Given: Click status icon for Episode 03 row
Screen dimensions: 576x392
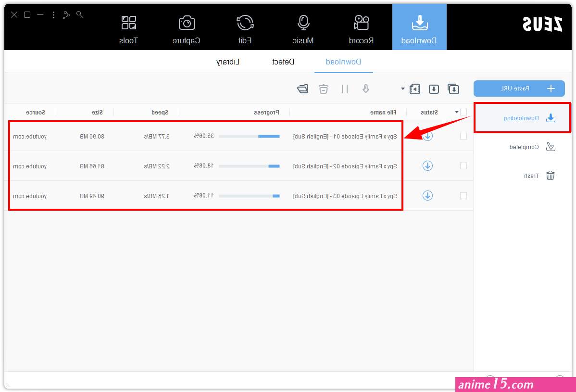Looking at the screenshot, I should 427,196.
